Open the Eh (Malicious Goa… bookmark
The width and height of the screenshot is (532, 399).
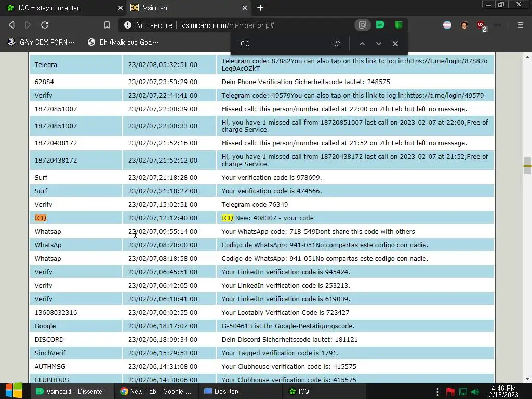[123, 42]
